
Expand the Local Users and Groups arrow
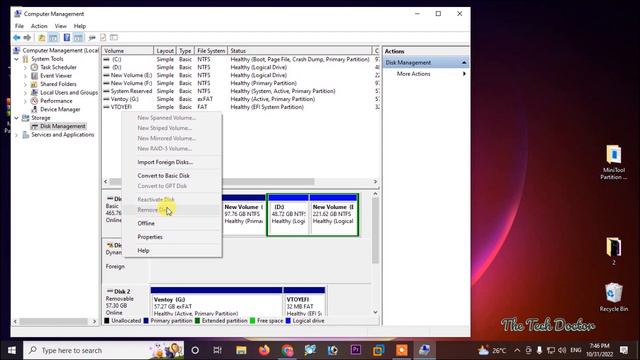coord(25,93)
